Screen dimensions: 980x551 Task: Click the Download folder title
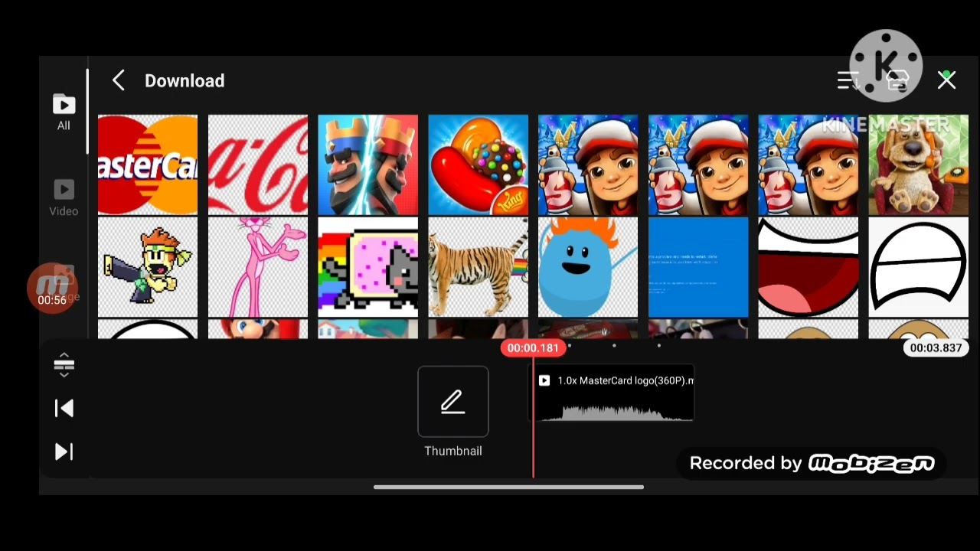click(185, 80)
